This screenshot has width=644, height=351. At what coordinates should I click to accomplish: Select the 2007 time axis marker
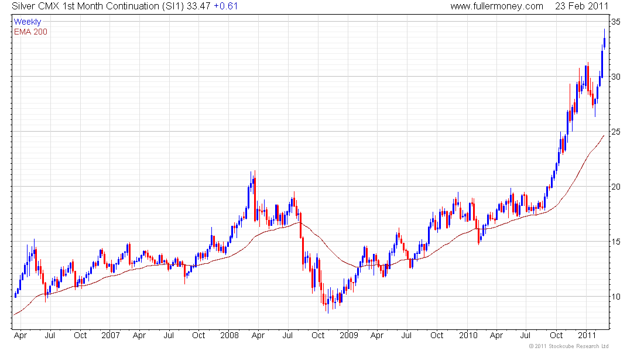[111, 335]
